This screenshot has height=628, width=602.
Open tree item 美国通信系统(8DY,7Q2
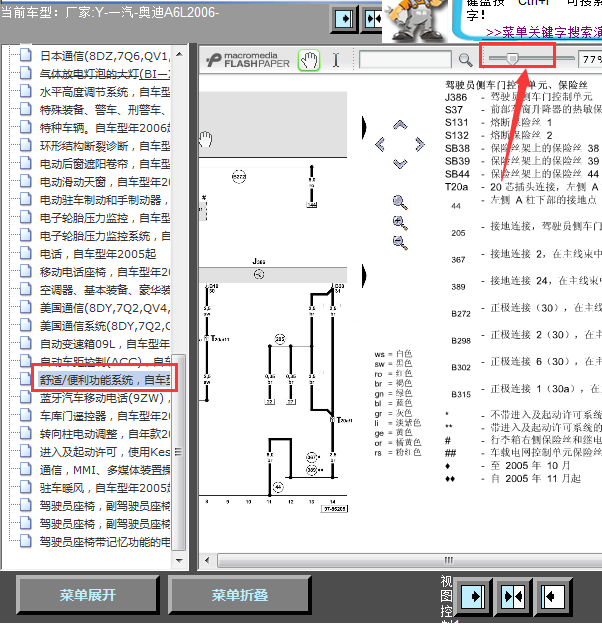[105, 326]
